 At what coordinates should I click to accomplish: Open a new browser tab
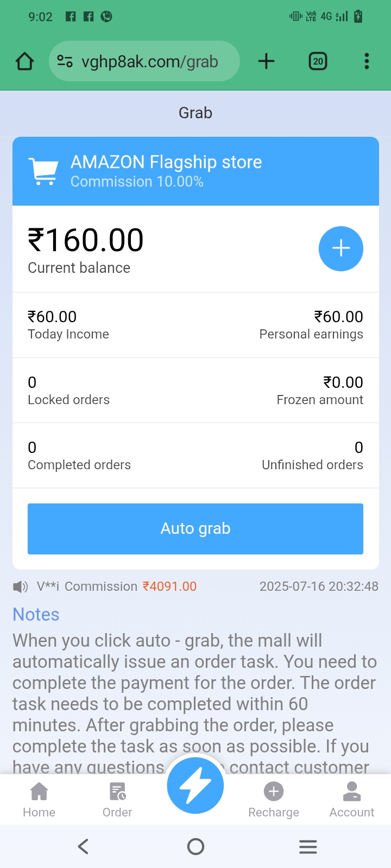[266, 61]
